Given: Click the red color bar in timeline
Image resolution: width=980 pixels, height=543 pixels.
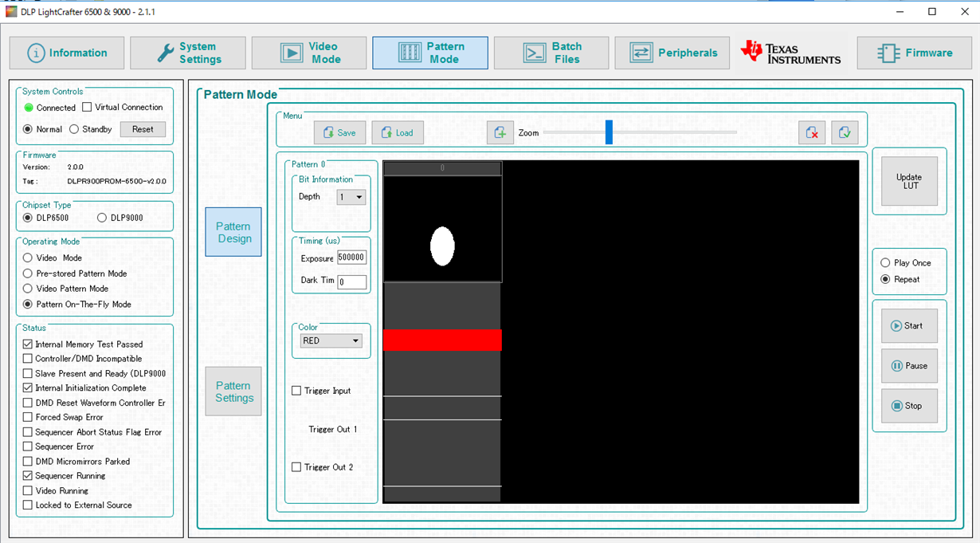Looking at the screenshot, I should (442, 340).
